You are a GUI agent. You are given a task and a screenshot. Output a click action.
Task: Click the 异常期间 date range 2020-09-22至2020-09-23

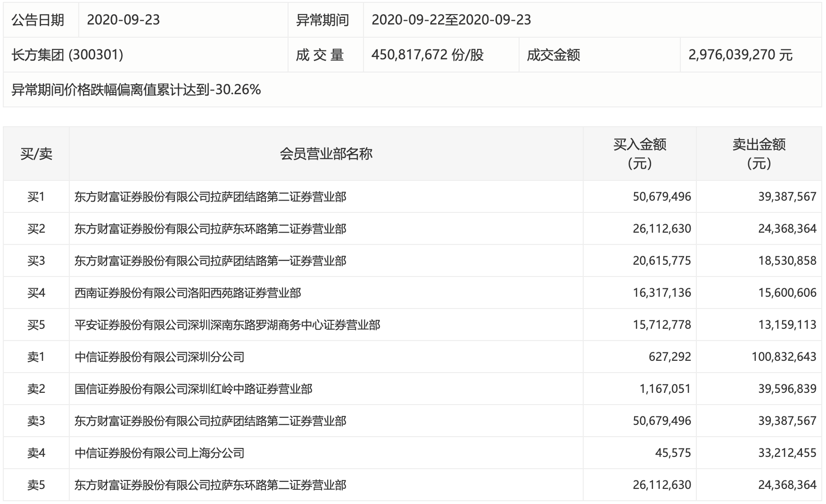tap(451, 20)
